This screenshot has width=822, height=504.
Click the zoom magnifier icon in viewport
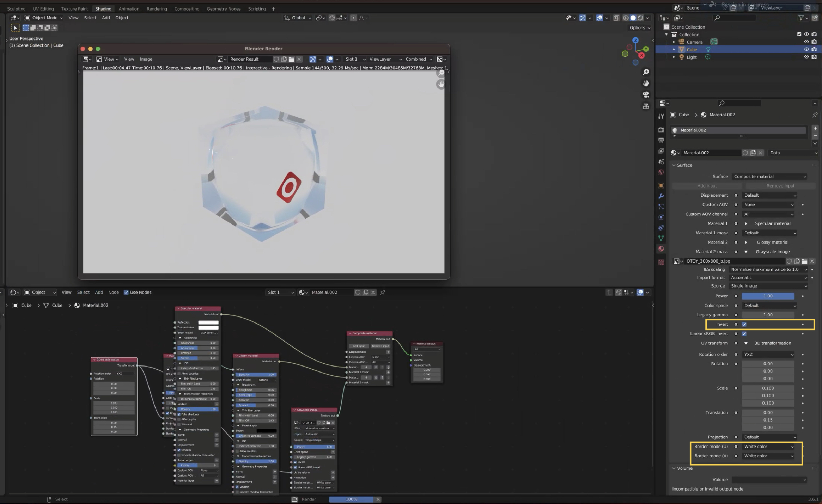[646, 72]
